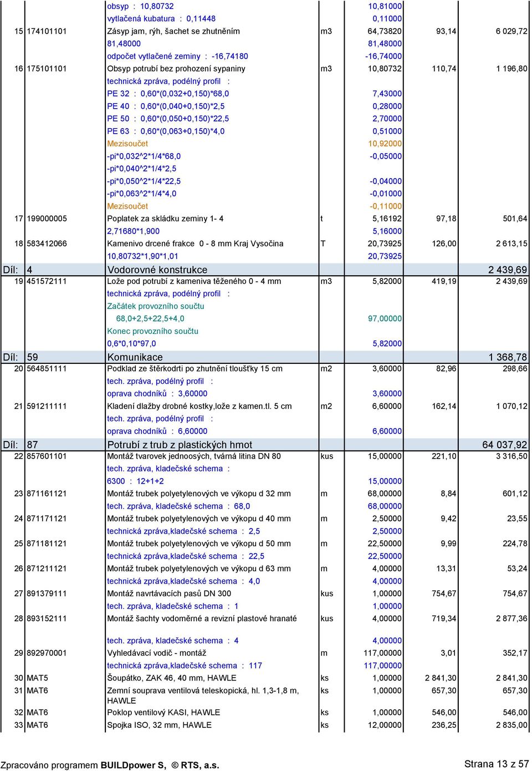Click the value 97,00000
Screen dimensions: 532x771
(x=385, y=318)
